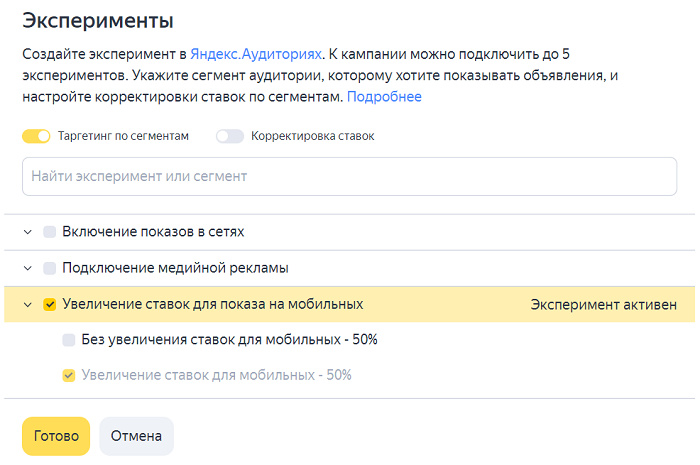Image resolution: width=700 pixels, height=465 pixels.
Task: Click the checked Увеличение ставок для мобильных 50% box
Action: click(69, 375)
